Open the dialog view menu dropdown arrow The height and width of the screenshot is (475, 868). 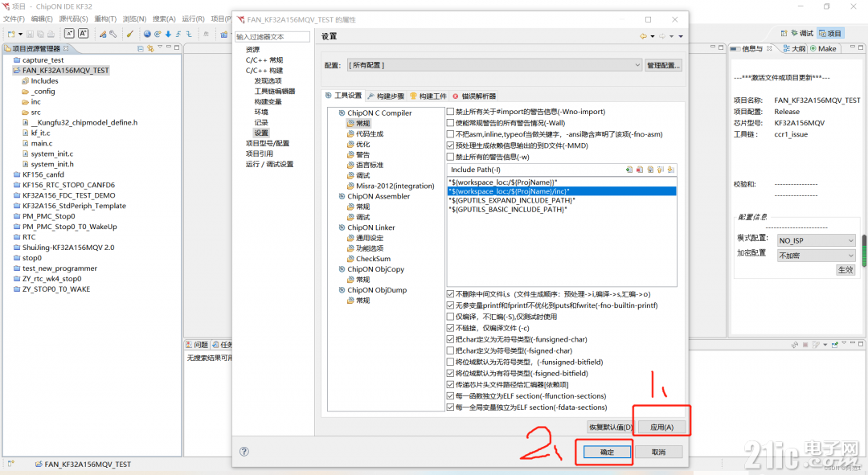coord(681,36)
